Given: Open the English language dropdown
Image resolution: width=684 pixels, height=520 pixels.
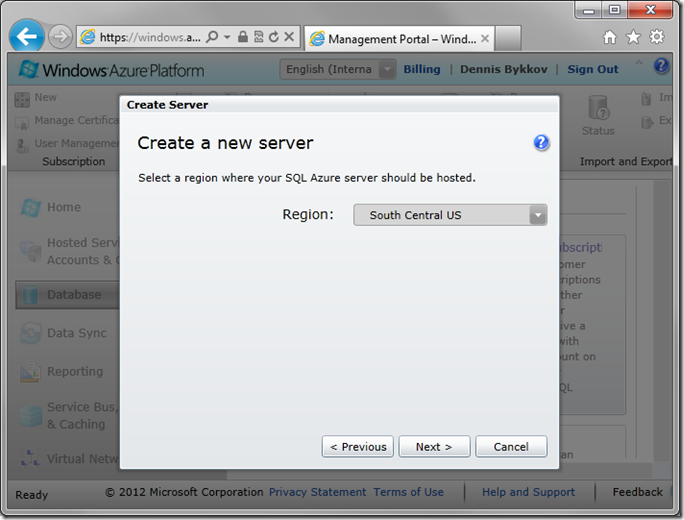Looking at the screenshot, I should [x=338, y=69].
